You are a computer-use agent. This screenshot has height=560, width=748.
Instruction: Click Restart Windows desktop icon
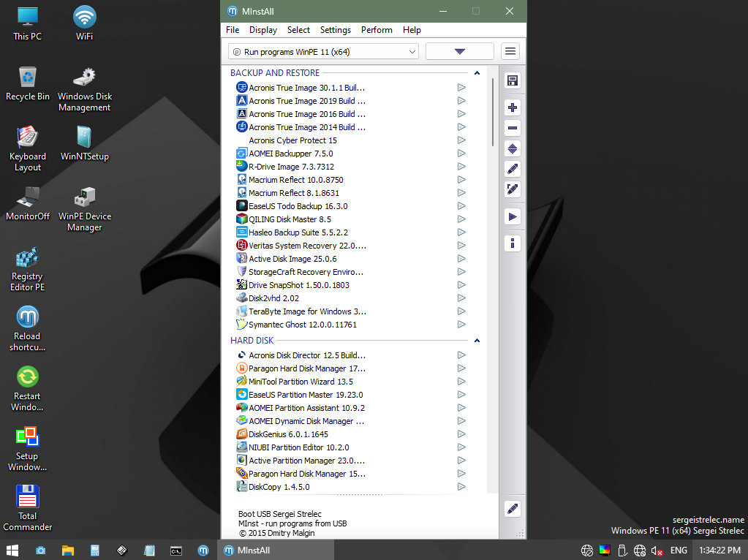point(27,389)
